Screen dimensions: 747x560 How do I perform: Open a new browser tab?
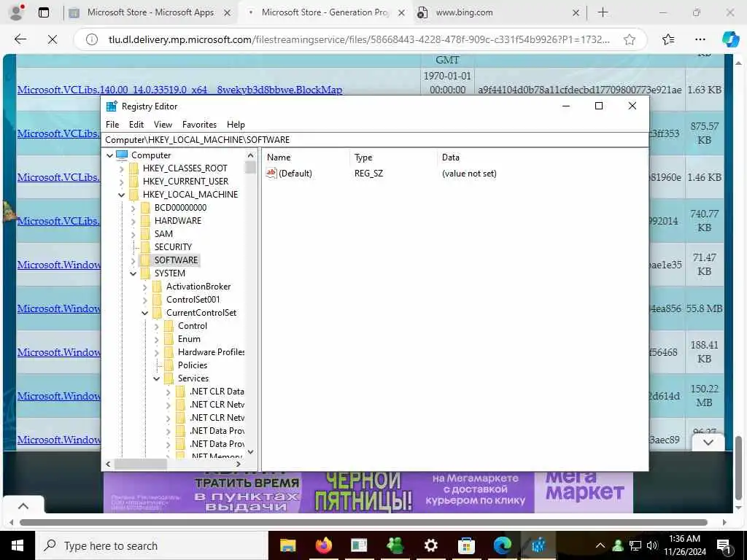point(603,12)
